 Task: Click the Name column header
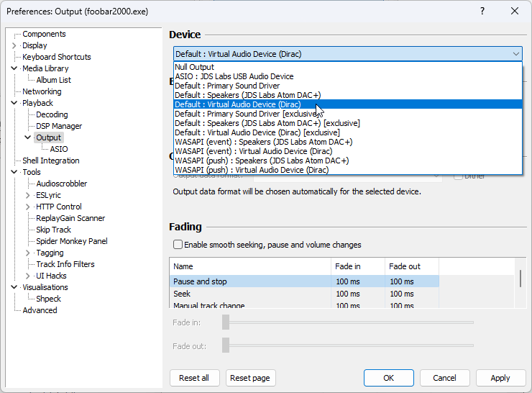(250, 266)
